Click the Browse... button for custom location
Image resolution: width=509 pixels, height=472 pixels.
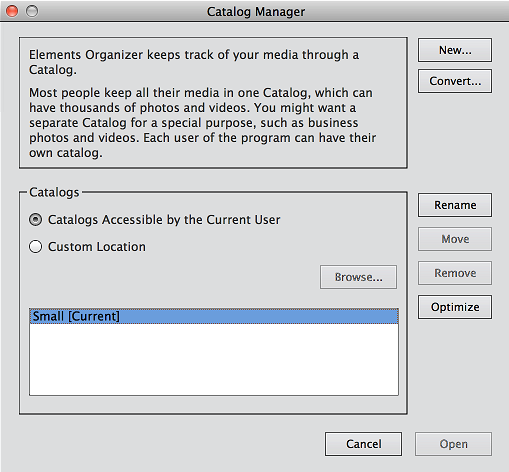pyautogui.click(x=358, y=277)
